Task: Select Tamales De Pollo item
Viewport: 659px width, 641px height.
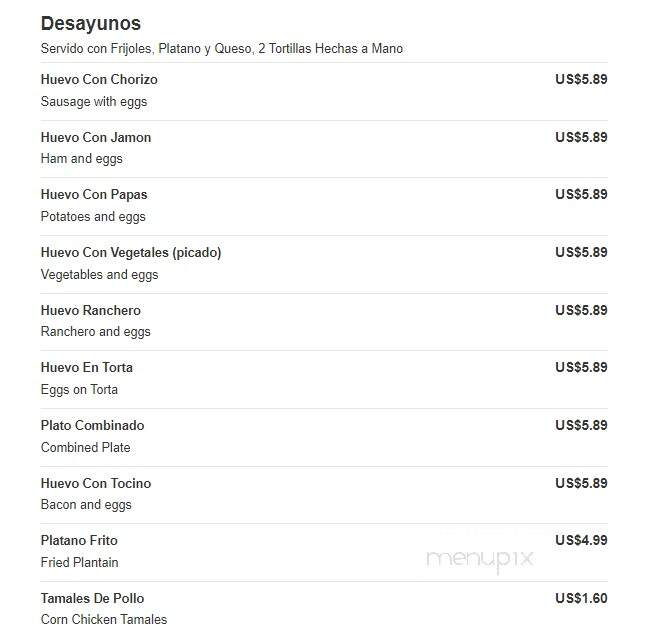Action: [92, 599]
